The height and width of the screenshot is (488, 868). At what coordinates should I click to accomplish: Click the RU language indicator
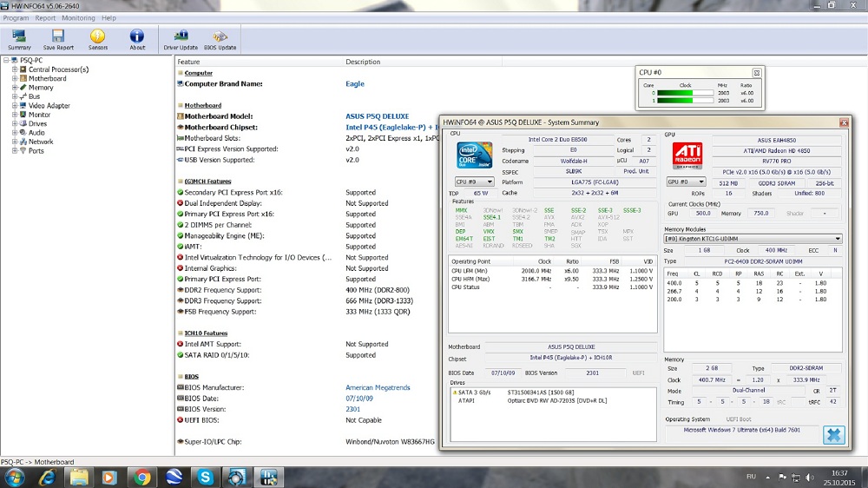[x=751, y=477]
